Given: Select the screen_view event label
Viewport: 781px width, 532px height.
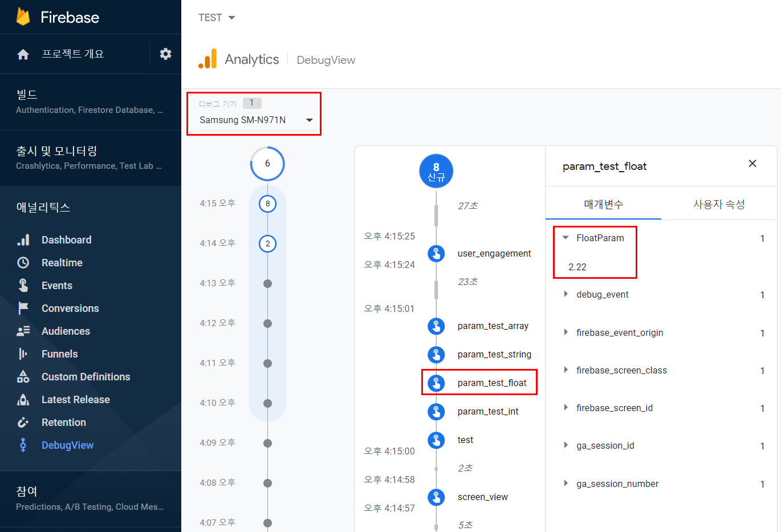Looking at the screenshot, I should (x=483, y=497).
